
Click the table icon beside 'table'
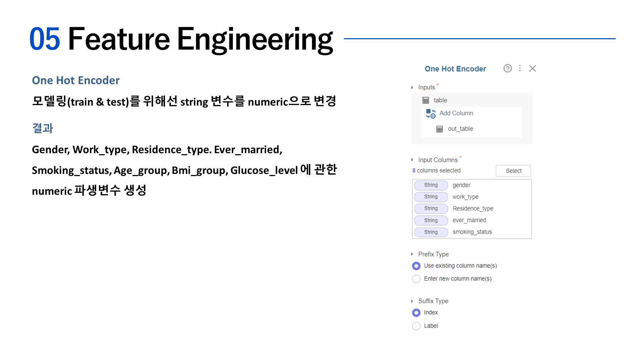[426, 100]
